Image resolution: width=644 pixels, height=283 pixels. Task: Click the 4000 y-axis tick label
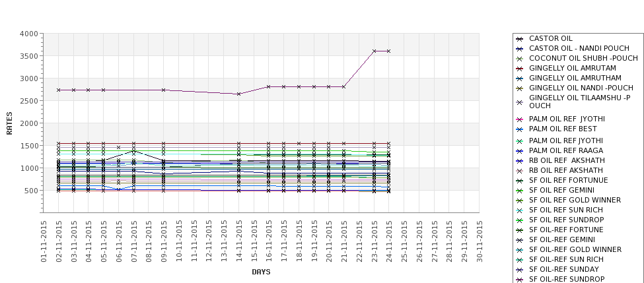(x=29, y=34)
